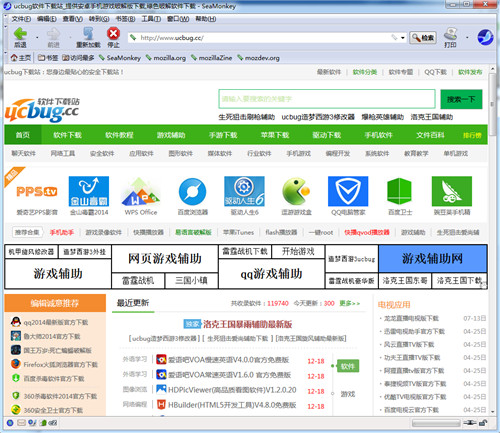This screenshot has width=500, height=433.
Task: Open the 编辑(E) menu
Action: (47, 19)
